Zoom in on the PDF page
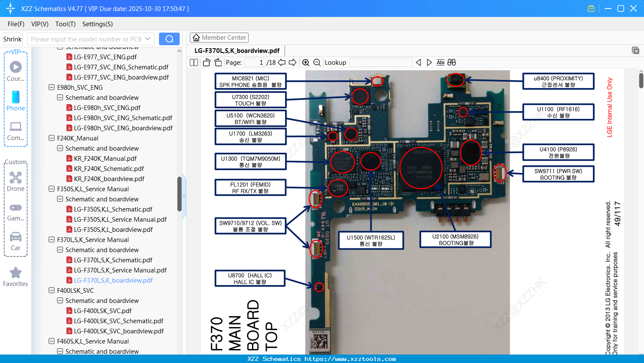The image size is (644, 363). [x=305, y=62]
